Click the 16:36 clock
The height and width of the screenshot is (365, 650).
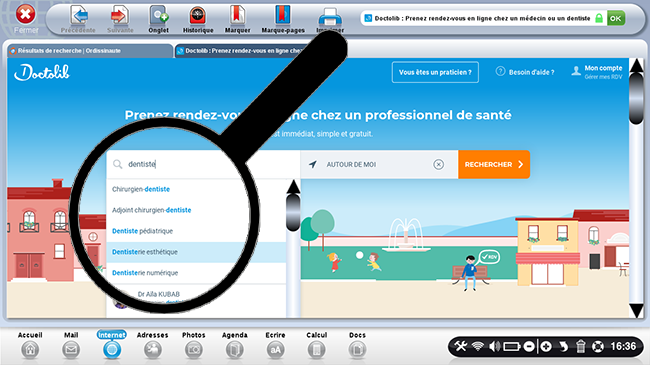pyautogui.click(x=623, y=346)
